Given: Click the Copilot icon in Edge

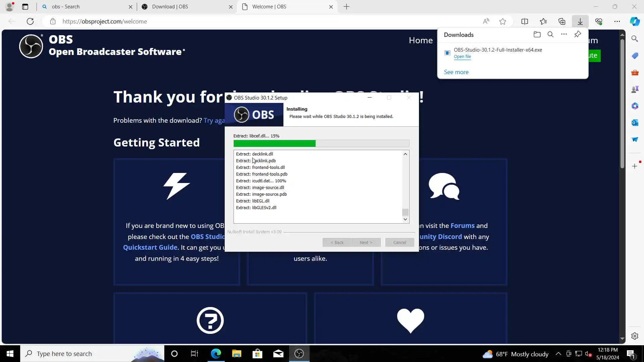Looking at the screenshot, I should point(635,21).
